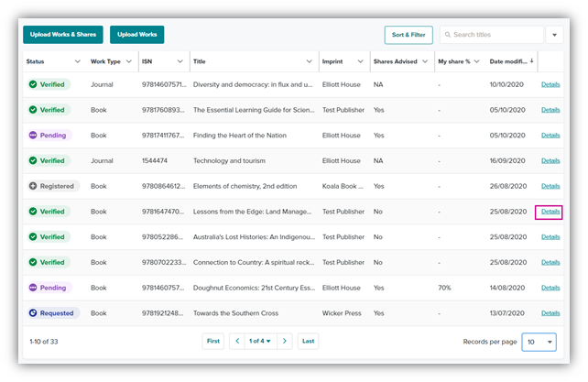Open Details for Connection to Country
Screen dimensions: 588x382
[550, 262]
